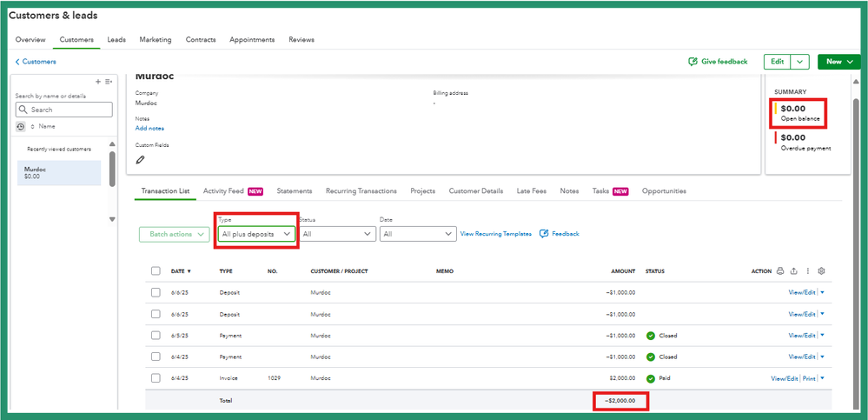This screenshot has height=420, width=868.
Task: Open the Contracts tab
Action: pos(201,40)
